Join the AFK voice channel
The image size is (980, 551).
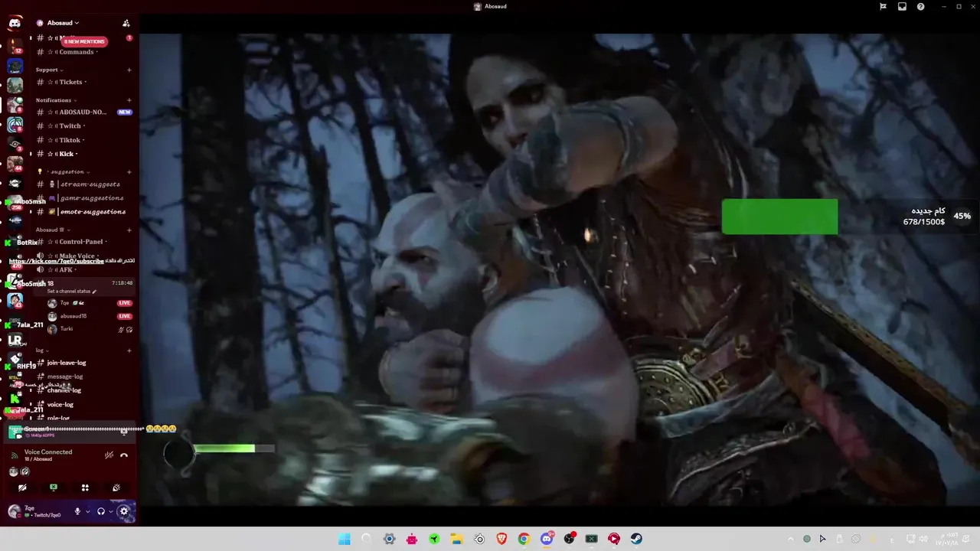tap(84, 269)
